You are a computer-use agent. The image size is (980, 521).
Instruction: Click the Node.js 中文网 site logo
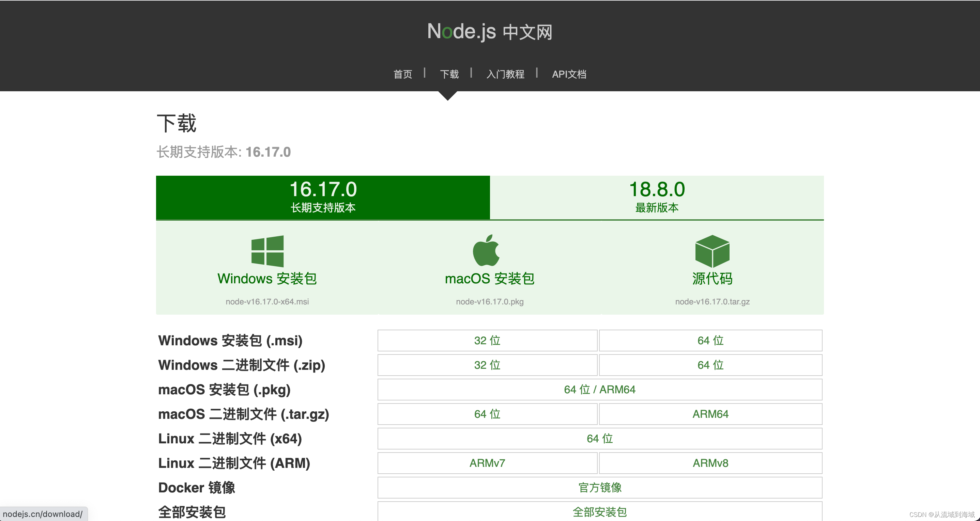[x=489, y=32]
